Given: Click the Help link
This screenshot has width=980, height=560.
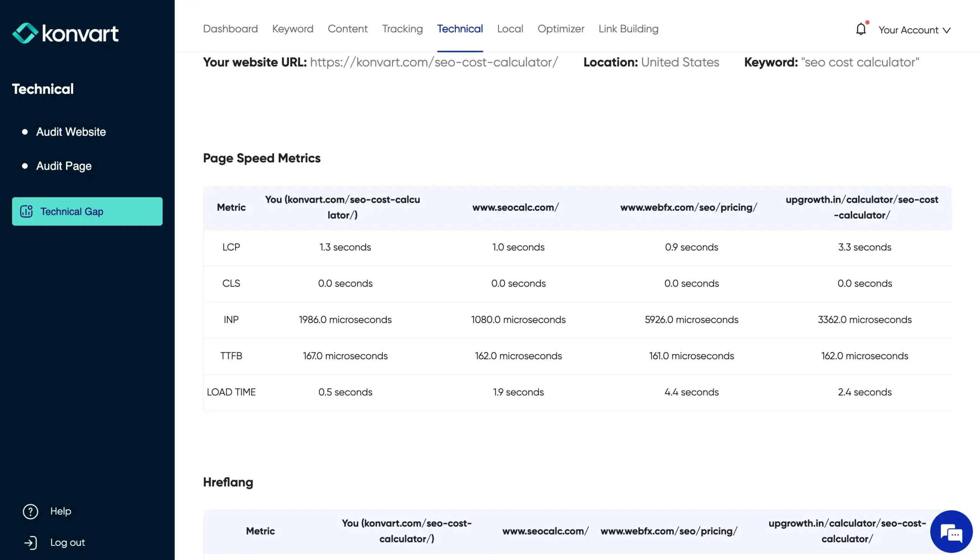Looking at the screenshot, I should tap(61, 511).
